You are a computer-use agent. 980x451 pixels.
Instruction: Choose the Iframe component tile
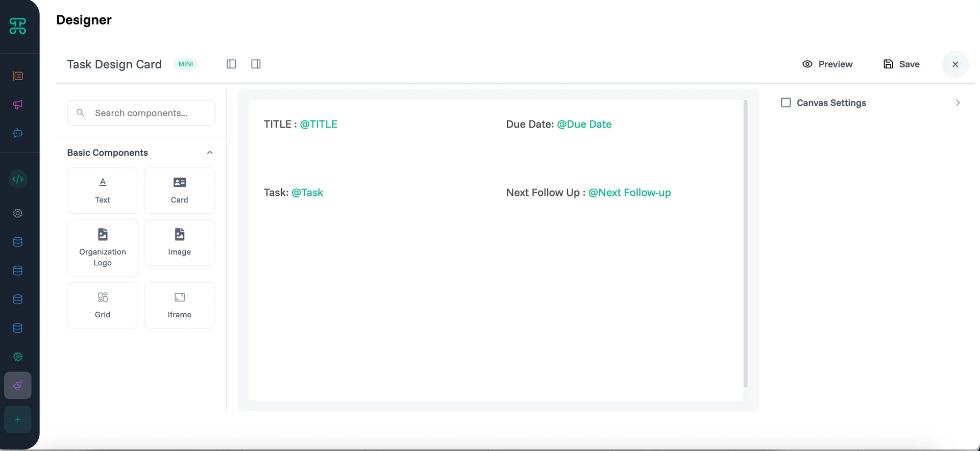(179, 305)
